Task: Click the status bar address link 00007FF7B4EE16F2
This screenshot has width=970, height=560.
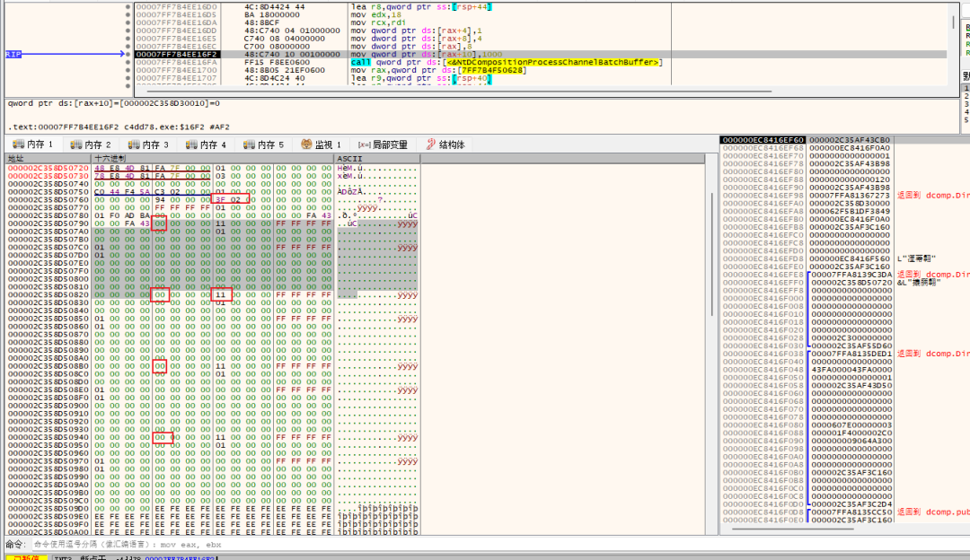Action: [x=180, y=558]
